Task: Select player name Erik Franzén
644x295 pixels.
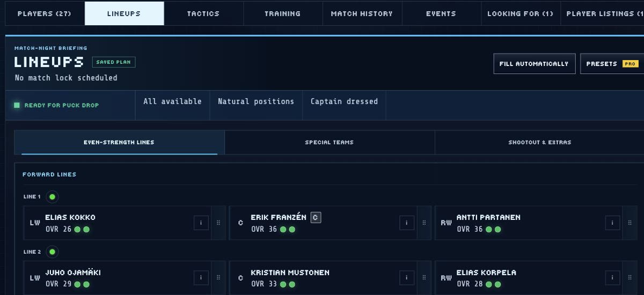Action: pos(279,218)
